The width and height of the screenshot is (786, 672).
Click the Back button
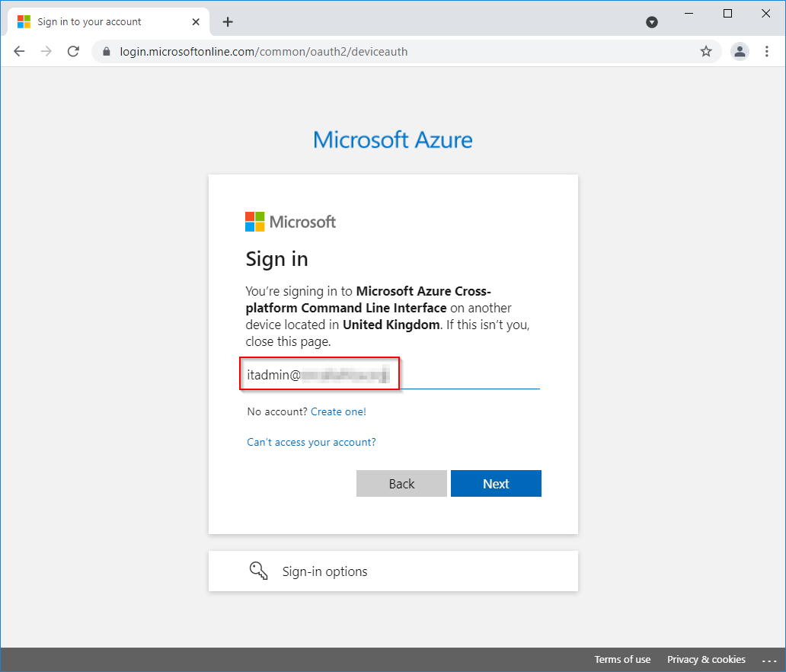point(401,484)
